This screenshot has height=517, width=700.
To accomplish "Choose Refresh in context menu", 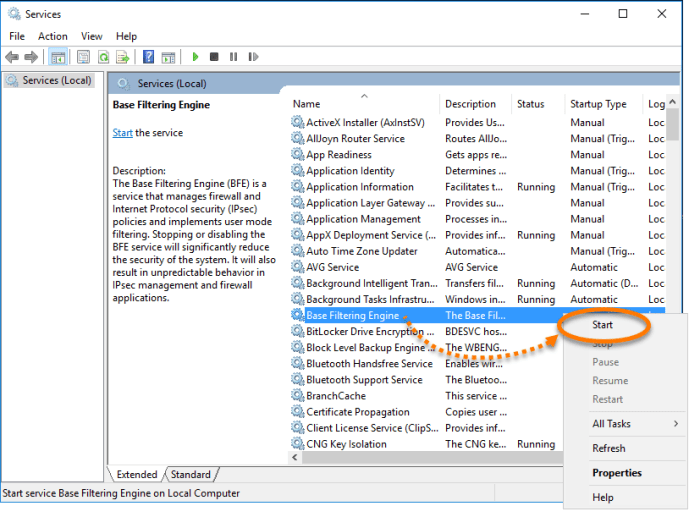I will point(625,448).
